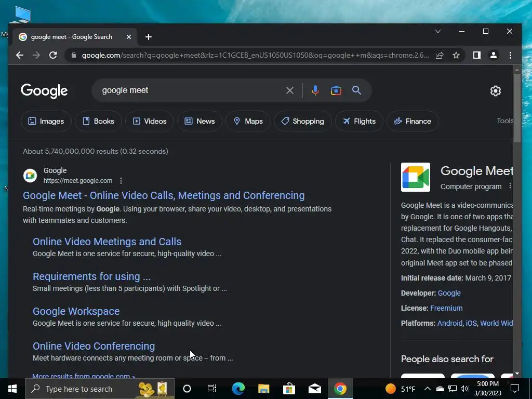Open Google Meet - Online Video Calls result

point(164,195)
